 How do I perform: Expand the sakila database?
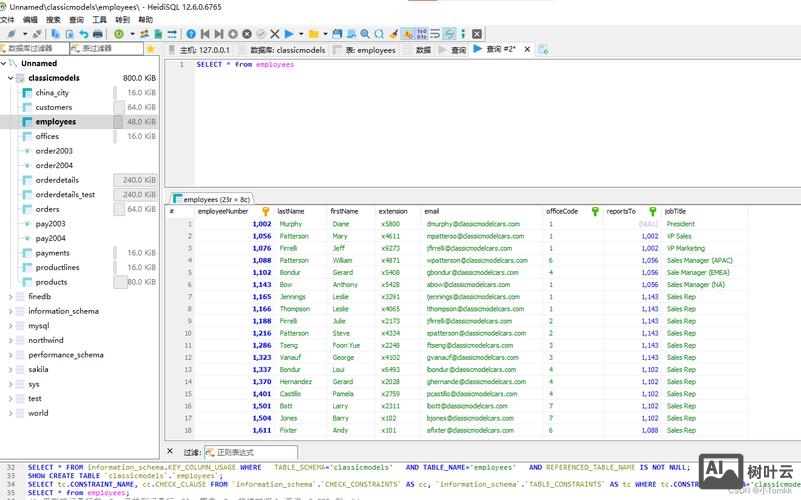pos(10,369)
